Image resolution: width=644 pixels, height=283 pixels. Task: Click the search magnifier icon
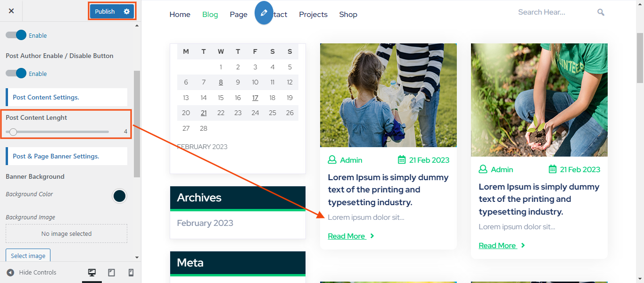[601, 12]
